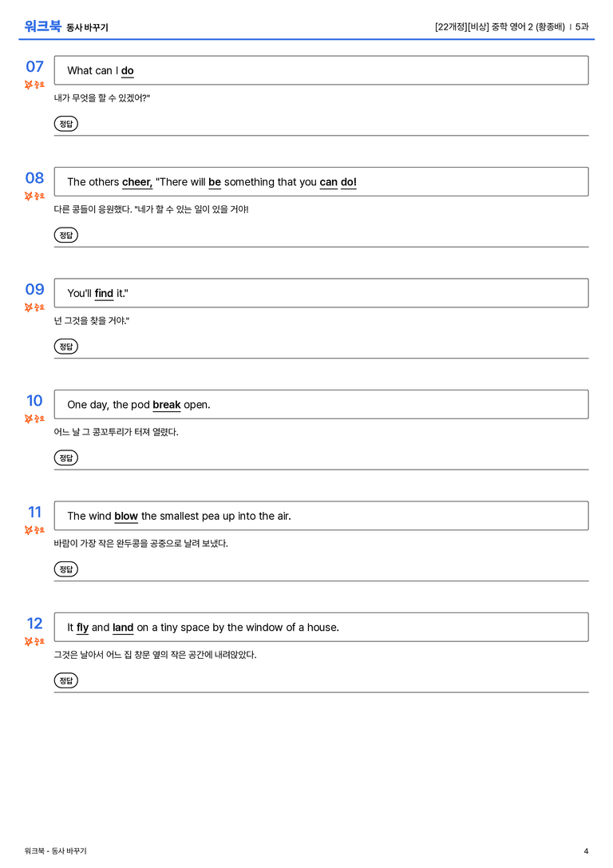Click the sentence box of question 12
This screenshot has height=868, width=613.
322,627
